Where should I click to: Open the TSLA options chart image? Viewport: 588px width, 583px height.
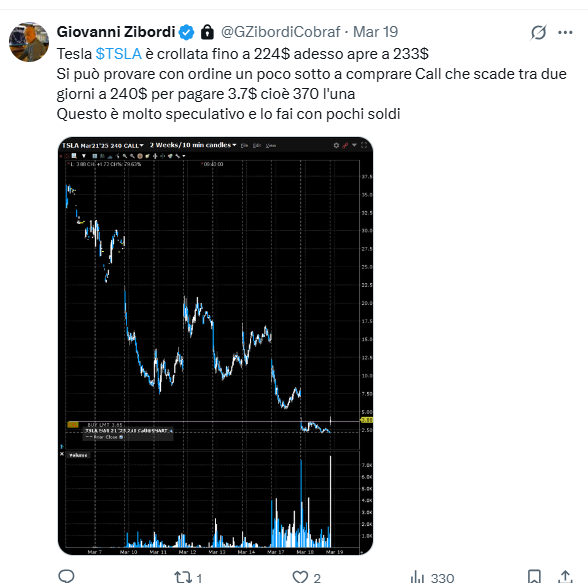coord(216,346)
